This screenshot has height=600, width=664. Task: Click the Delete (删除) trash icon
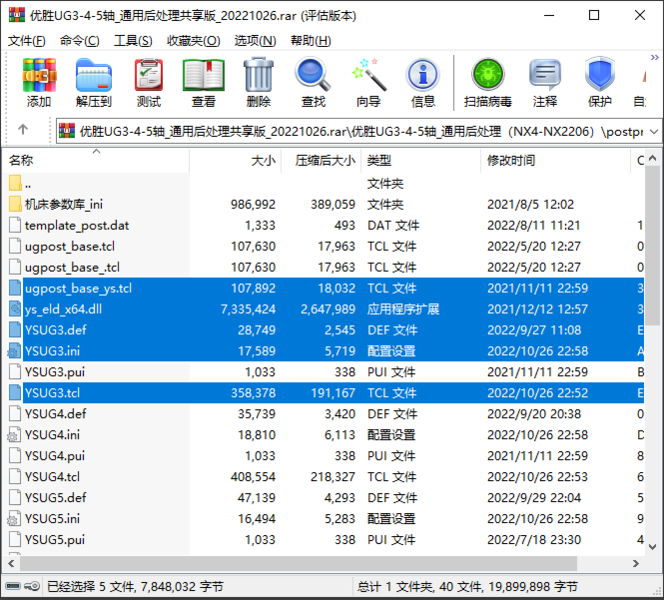(258, 75)
